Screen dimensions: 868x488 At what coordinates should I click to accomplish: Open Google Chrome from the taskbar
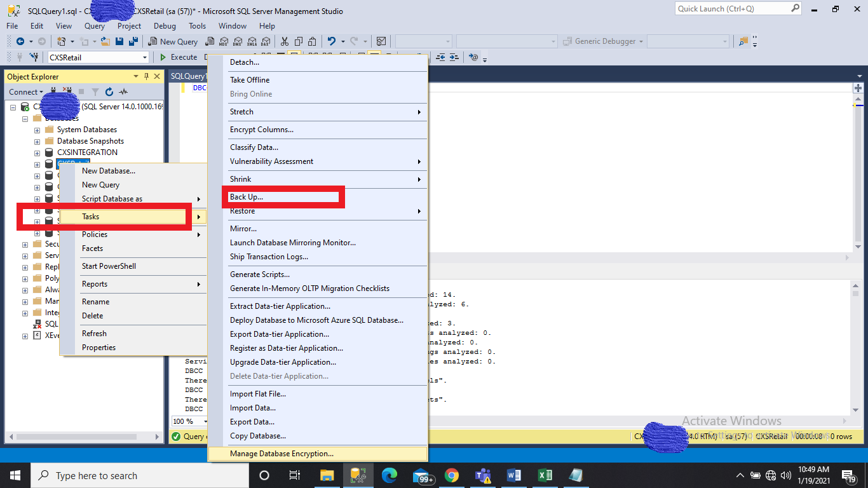pos(452,475)
